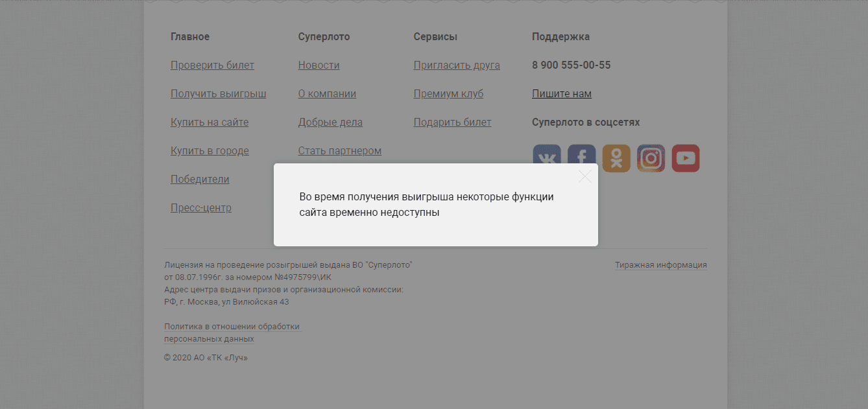Viewport: 868px width, 409px height.
Task: Open the Пресс-центр link
Action: pyautogui.click(x=200, y=208)
